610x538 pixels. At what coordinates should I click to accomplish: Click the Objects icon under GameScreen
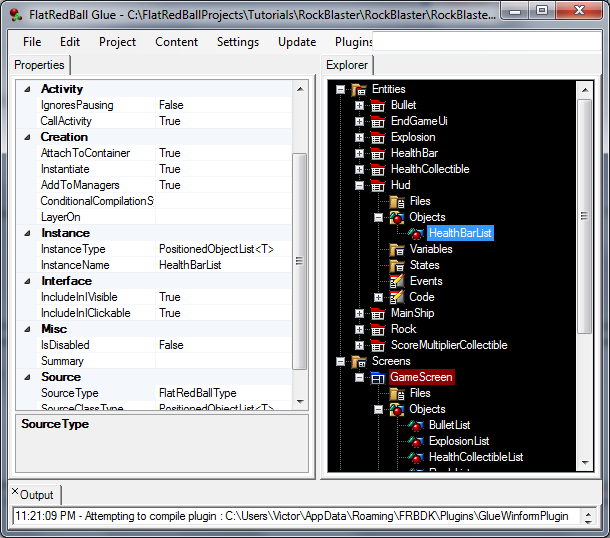pyautogui.click(x=397, y=410)
